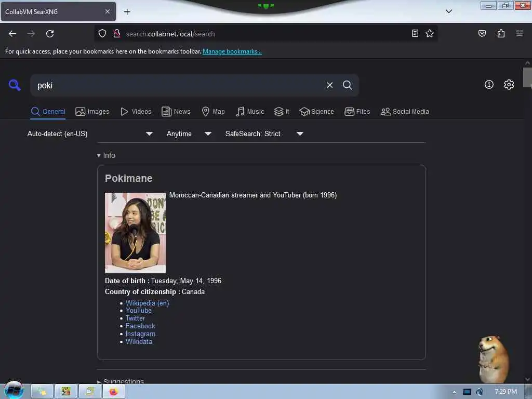Click the SearXNG magnifier logo

pos(15,85)
